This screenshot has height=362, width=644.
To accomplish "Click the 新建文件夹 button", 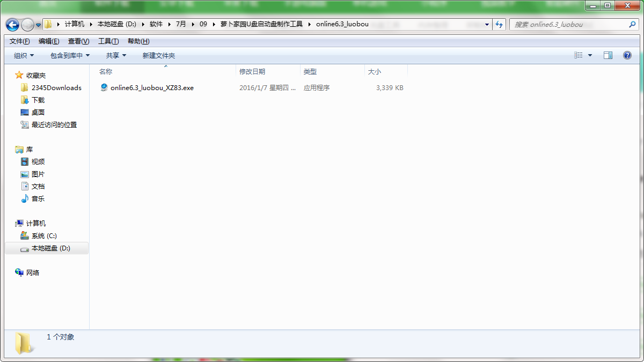I will (x=159, y=55).
